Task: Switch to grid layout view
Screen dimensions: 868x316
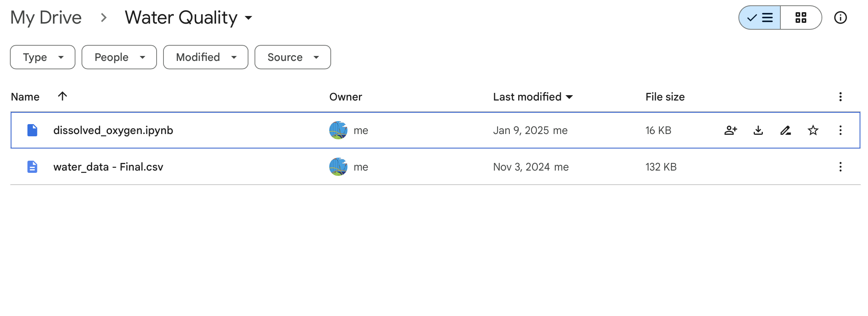Action: coord(801,18)
